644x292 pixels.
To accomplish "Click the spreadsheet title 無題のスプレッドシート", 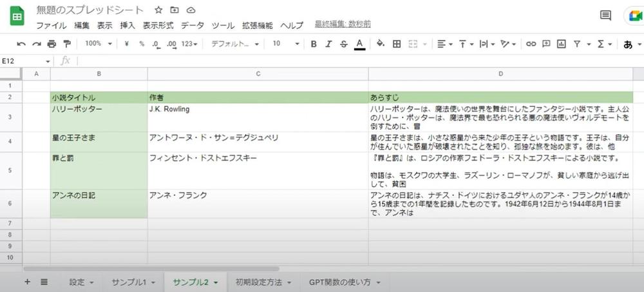I will pos(90,10).
